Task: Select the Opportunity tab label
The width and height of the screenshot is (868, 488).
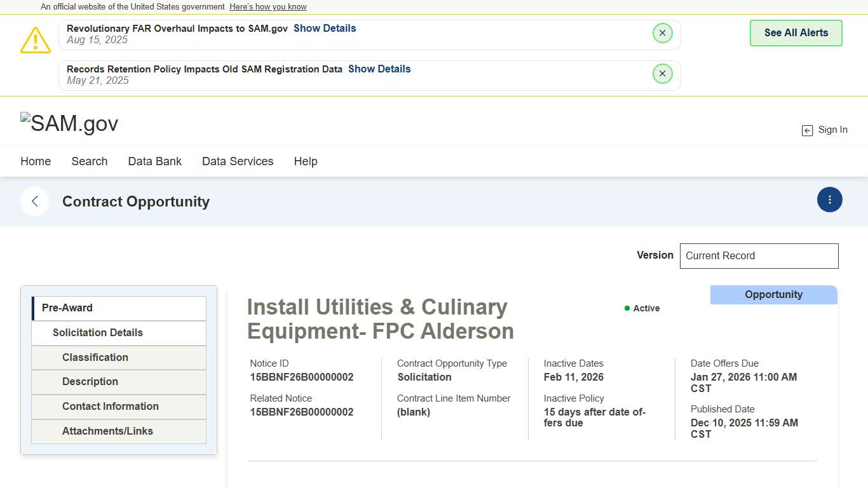Action: tap(773, 295)
